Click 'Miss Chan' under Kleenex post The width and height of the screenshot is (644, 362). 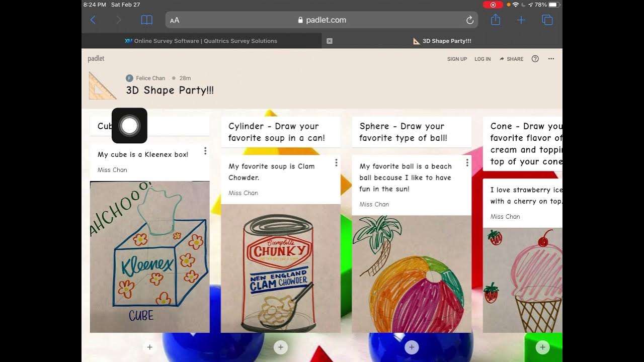112,170
